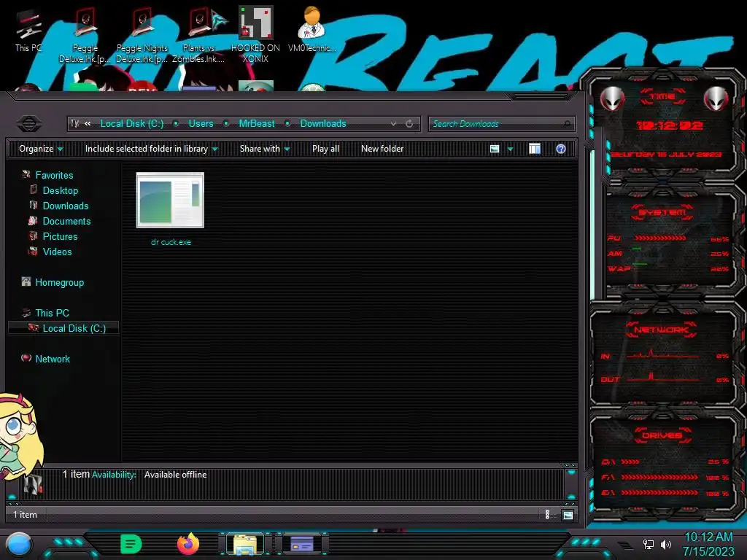Click dr cuck.exe file name
The image size is (747, 560).
[x=171, y=242]
